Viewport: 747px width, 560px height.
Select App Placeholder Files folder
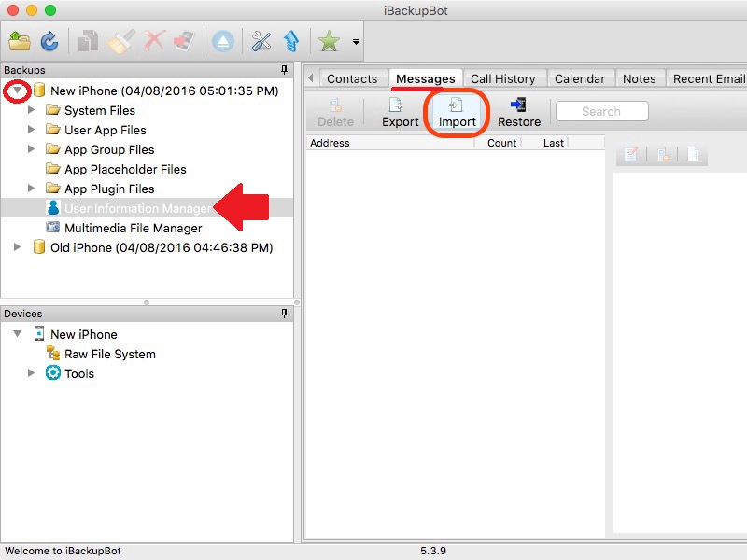coord(125,169)
